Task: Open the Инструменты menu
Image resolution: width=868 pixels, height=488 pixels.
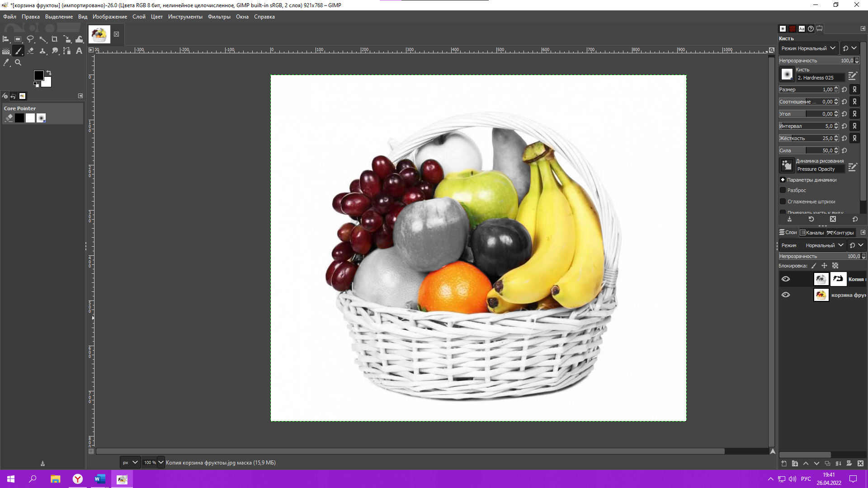Action: tap(185, 17)
